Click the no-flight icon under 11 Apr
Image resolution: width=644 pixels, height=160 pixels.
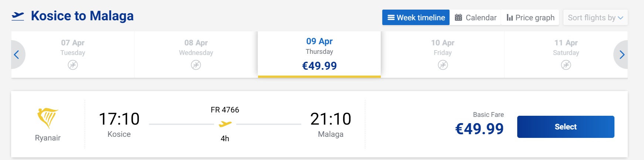pyautogui.click(x=566, y=65)
